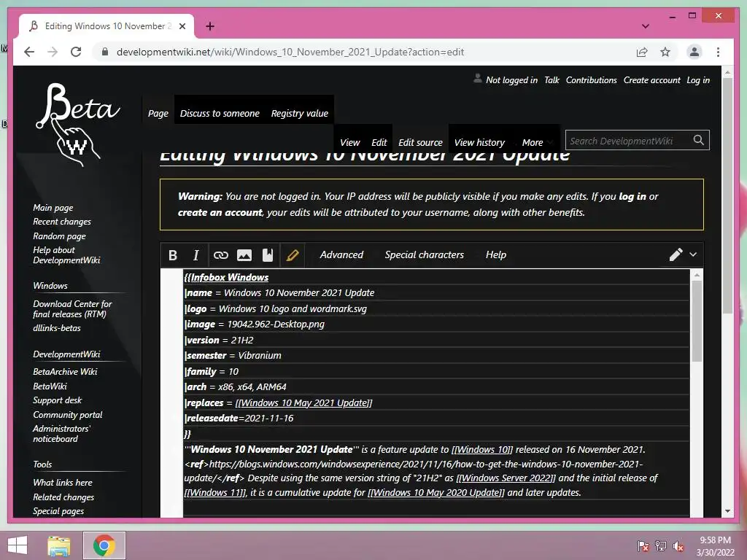Select the Edit tab
The height and width of the screenshot is (560, 747).
[379, 142]
